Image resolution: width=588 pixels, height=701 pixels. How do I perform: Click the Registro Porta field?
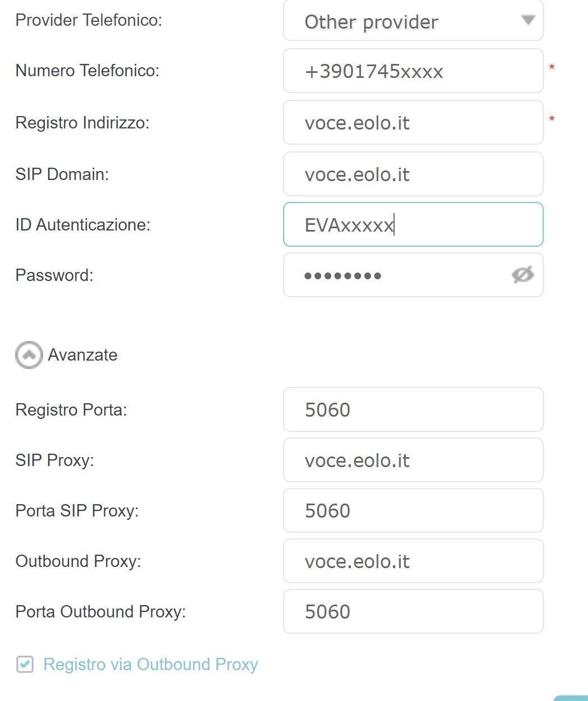pyautogui.click(x=413, y=409)
